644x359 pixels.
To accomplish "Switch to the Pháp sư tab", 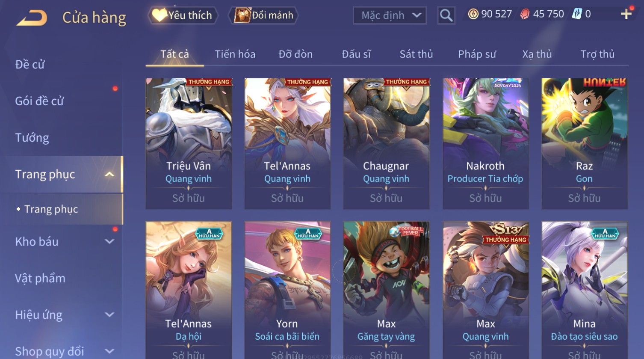I will point(477,54).
